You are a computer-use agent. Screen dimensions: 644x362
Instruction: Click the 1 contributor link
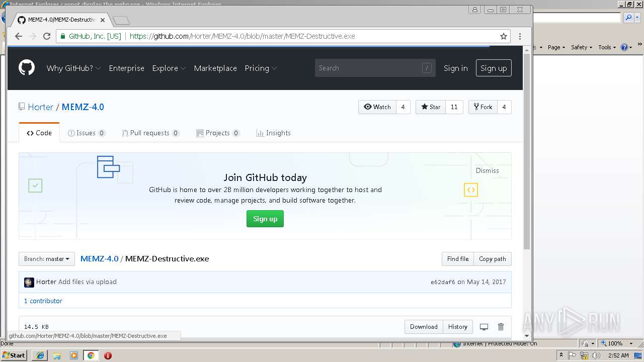pos(43,301)
